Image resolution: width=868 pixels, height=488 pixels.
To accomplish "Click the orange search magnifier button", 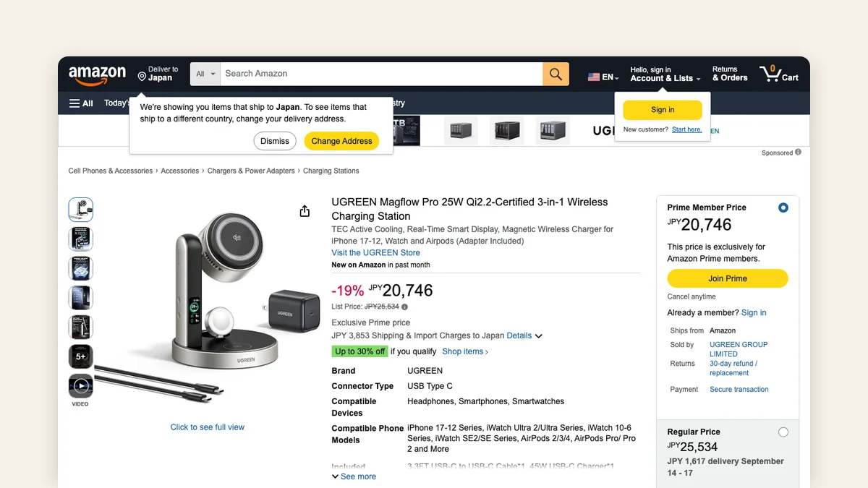I will point(556,74).
